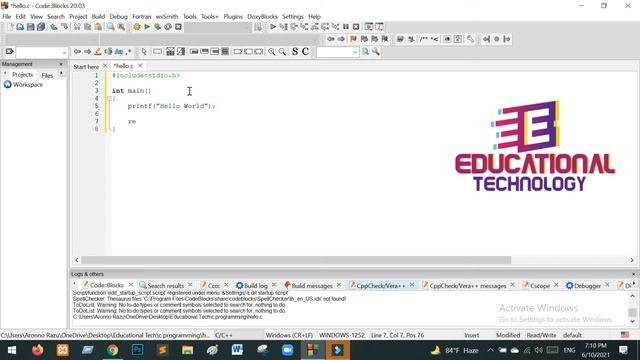Select the Workspace tree item
Image resolution: width=640 pixels, height=360 pixels.
click(27, 85)
